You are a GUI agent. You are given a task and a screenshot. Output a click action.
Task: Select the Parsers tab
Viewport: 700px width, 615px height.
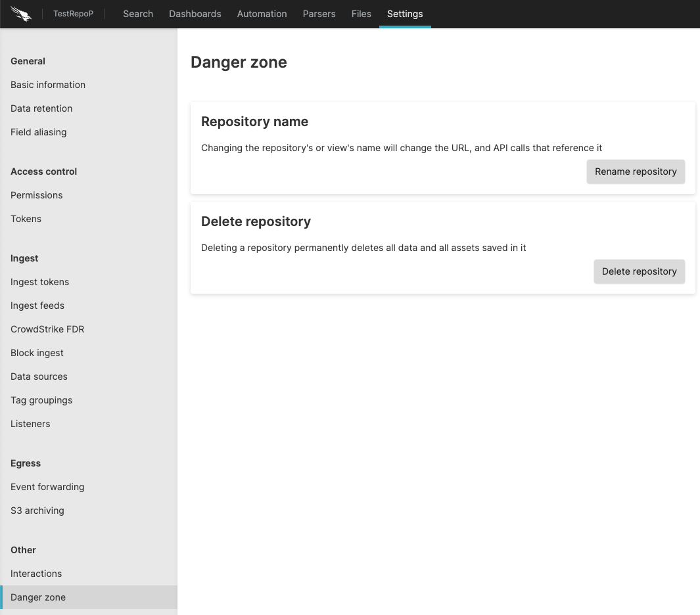[319, 14]
